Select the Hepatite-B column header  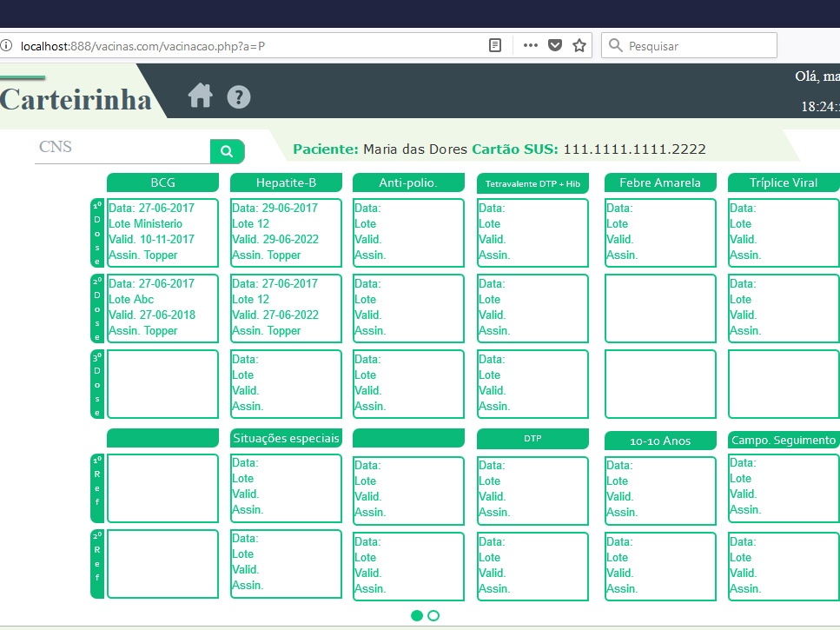[x=286, y=182]
